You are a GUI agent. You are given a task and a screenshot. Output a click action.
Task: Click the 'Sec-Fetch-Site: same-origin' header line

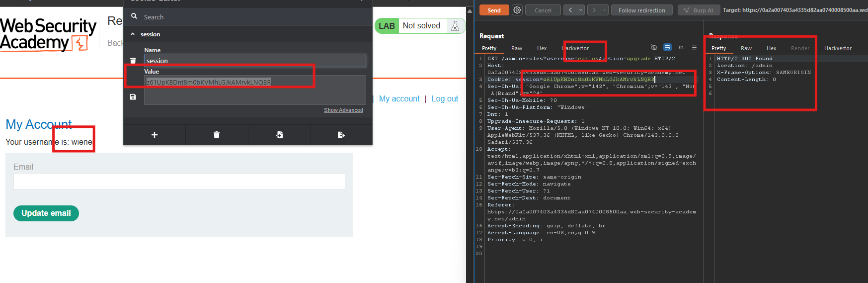coord(534,177)
